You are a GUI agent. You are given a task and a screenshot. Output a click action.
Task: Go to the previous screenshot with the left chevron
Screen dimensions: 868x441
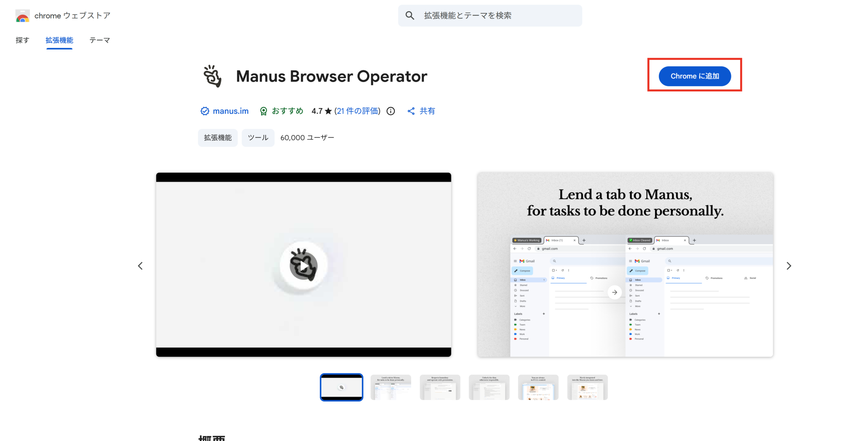[140, 266]
